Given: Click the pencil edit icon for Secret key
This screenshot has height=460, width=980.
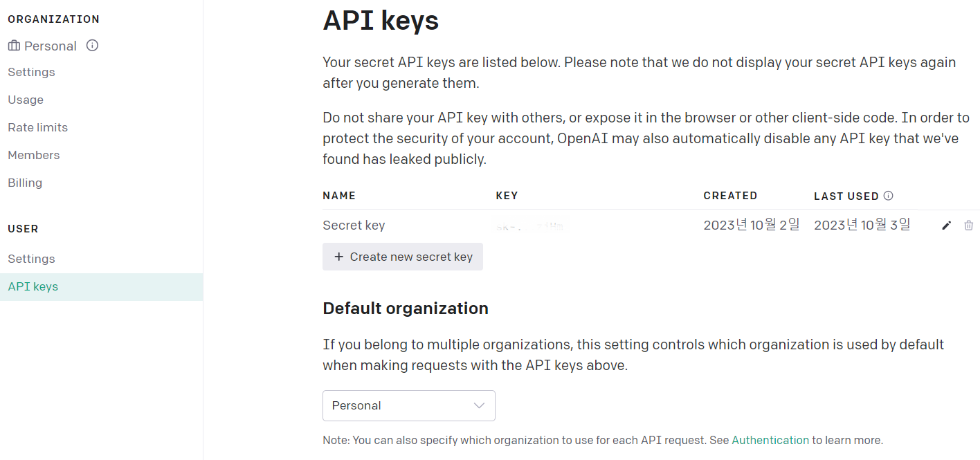Looking at the screenshot, I should point(946,226).
